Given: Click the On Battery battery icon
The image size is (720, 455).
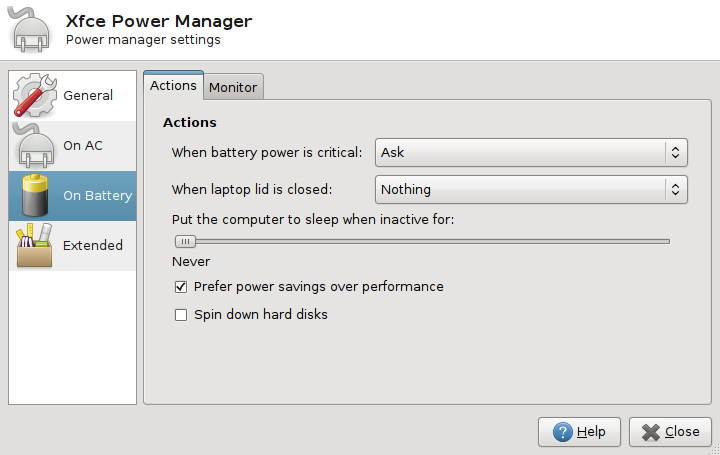Looking at the screenshot, I should pos(35,196).
